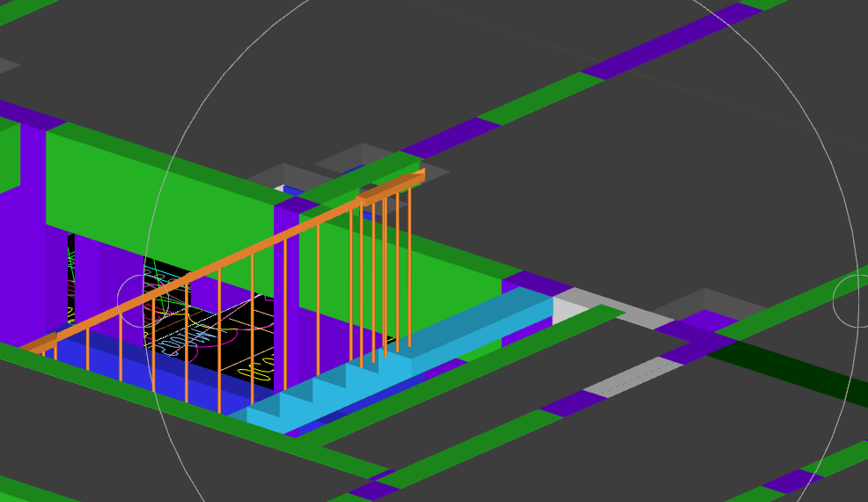Select the orange handrail's upper end cap
Image resolution: width=868 pixels, height=502 pixels.
pyautogui.click(x=391, y=188)
